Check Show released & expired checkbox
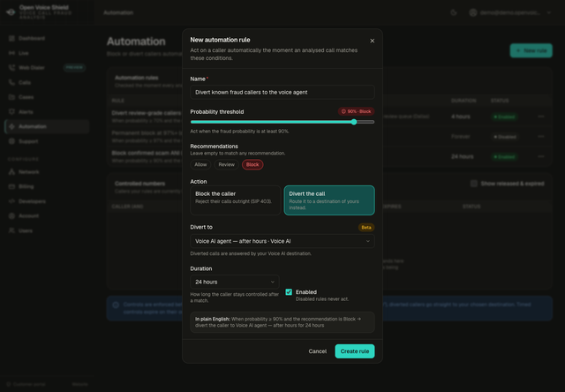The width and height of the screenshot is (565, 392). click(x=474, y=184)
